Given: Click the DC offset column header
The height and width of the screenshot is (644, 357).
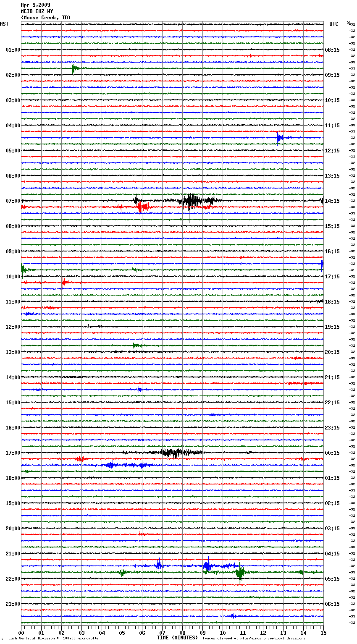Looking at the screenshot, I should (x=349, y=23).
